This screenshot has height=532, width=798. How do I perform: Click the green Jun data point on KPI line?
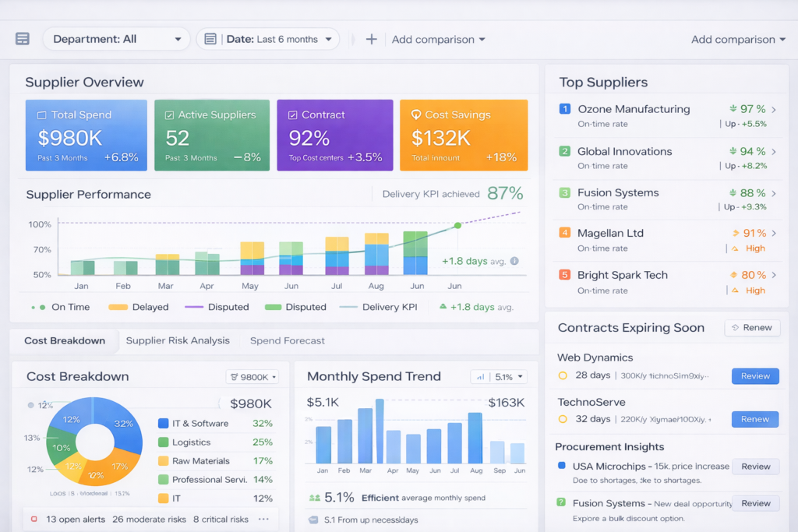(x=457, y=225)
